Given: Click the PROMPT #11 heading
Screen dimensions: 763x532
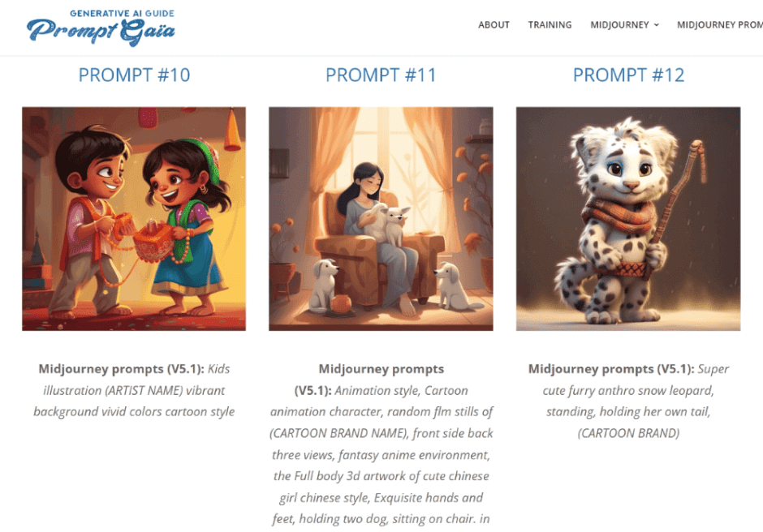Looking at the screenshot, I should pos(381,75).
